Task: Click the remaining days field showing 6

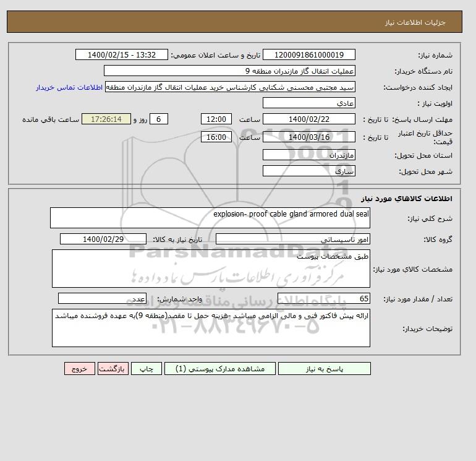Action: (x=158, y=119)
